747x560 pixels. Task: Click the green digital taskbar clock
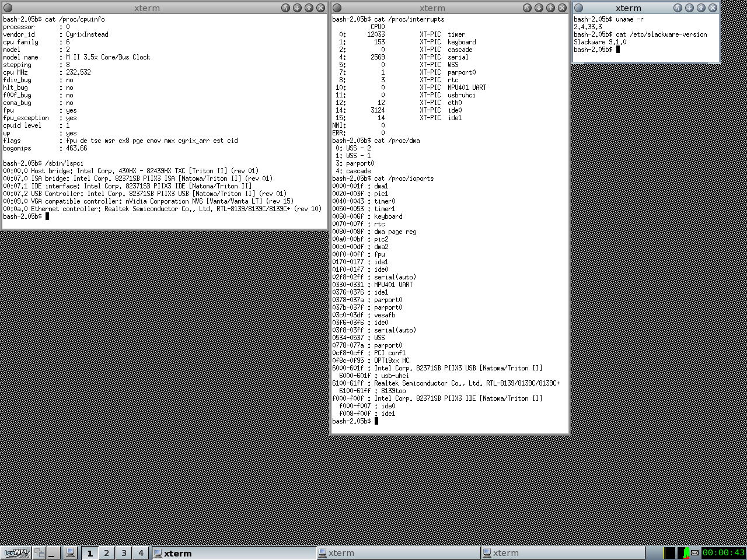click(x=723, y=552)
